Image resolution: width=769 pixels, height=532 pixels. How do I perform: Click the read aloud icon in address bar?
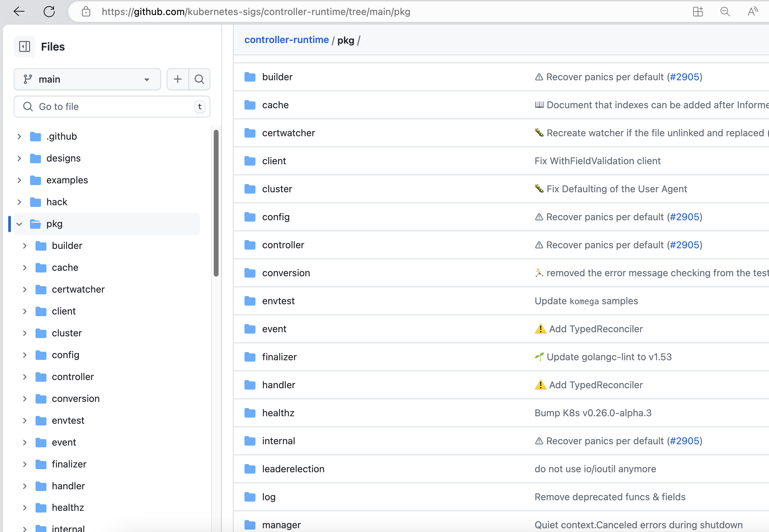pyautogui.click(x=752, y=12)
